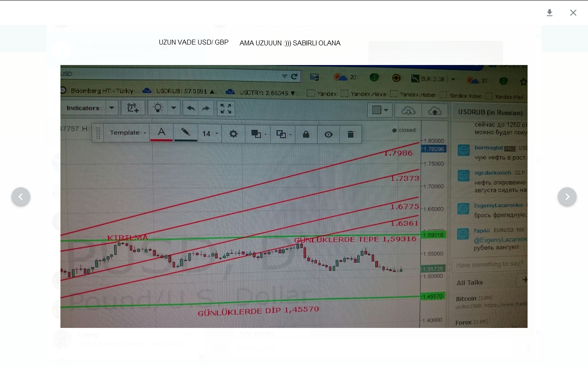Toggle fullscreen mode with the expand-arrows icon

click(x=226, y=108)
